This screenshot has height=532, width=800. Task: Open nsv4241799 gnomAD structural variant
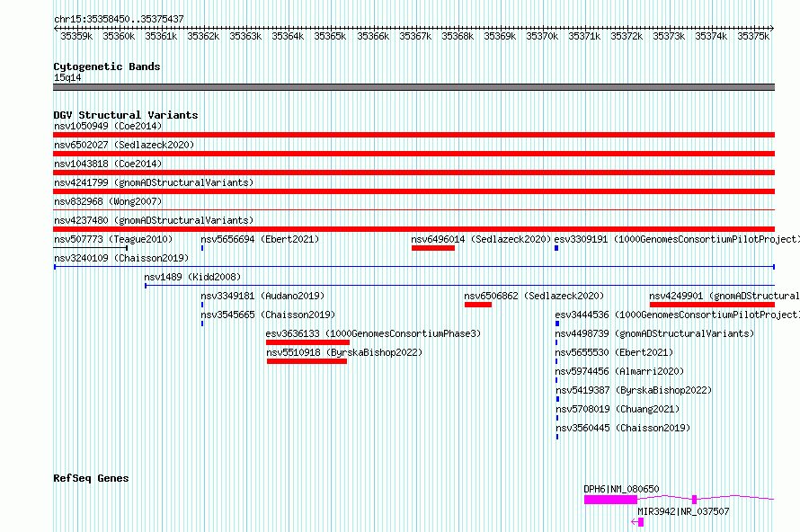click(154, 182)
